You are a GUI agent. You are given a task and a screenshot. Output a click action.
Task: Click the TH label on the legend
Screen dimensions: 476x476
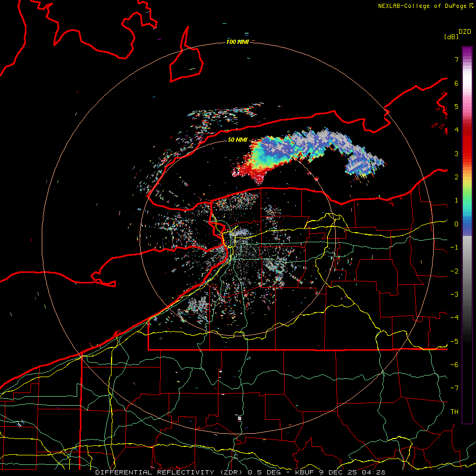click(454, 412)
